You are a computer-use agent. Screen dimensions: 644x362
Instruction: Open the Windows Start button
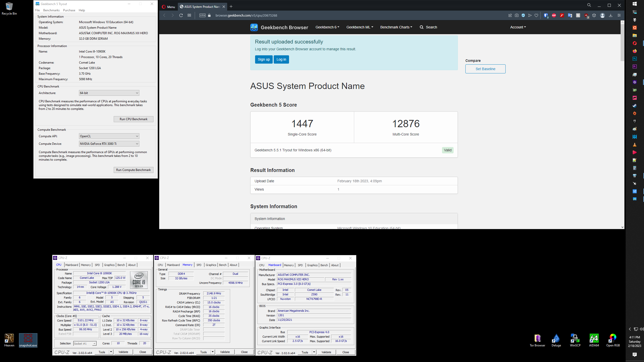(x=635, y=4)
